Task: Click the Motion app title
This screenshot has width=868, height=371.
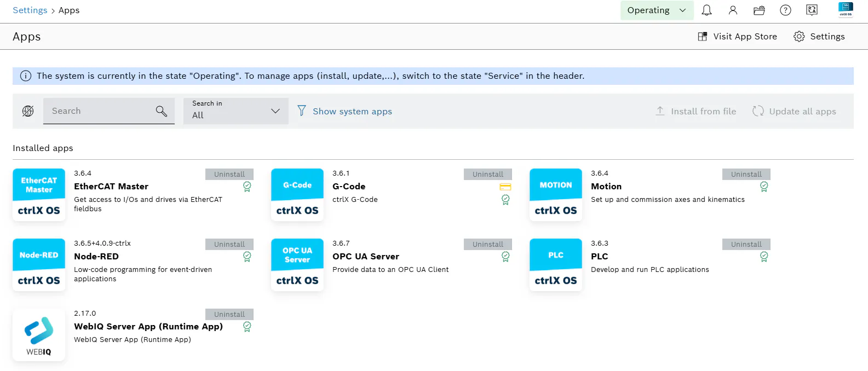Action: [606, 187]
